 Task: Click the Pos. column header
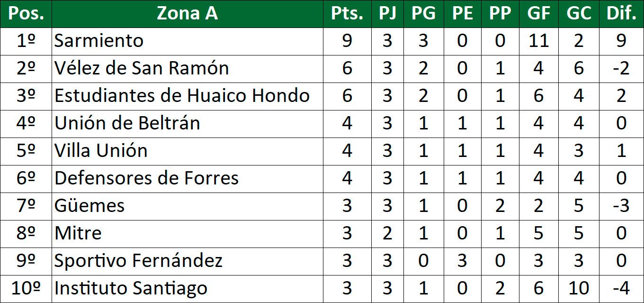tap(26, 14)
